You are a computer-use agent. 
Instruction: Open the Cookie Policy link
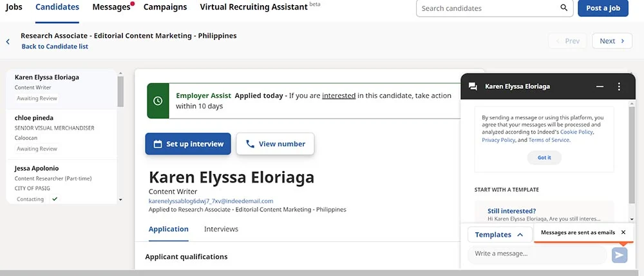[x=576, y=132]
